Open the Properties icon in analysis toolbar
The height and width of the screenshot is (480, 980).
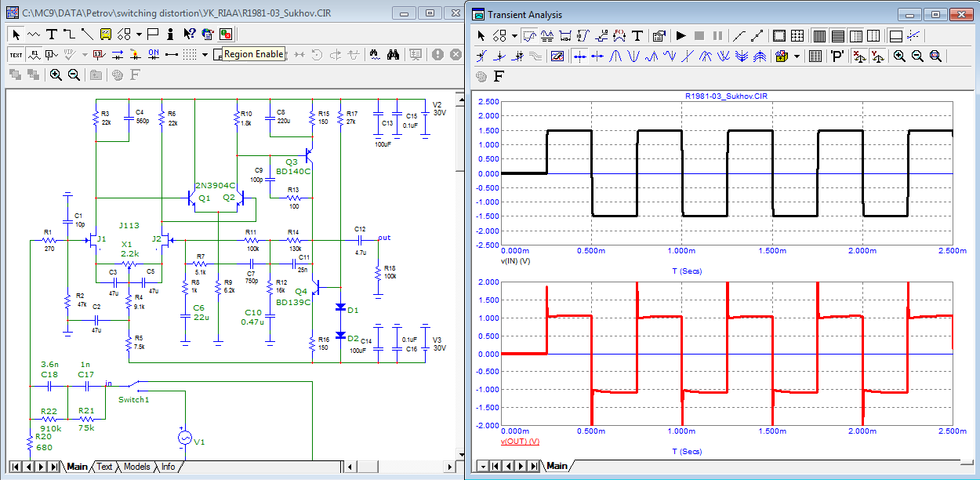click(659, 35)
